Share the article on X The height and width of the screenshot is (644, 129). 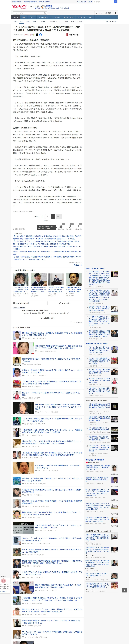pos(37,35)
